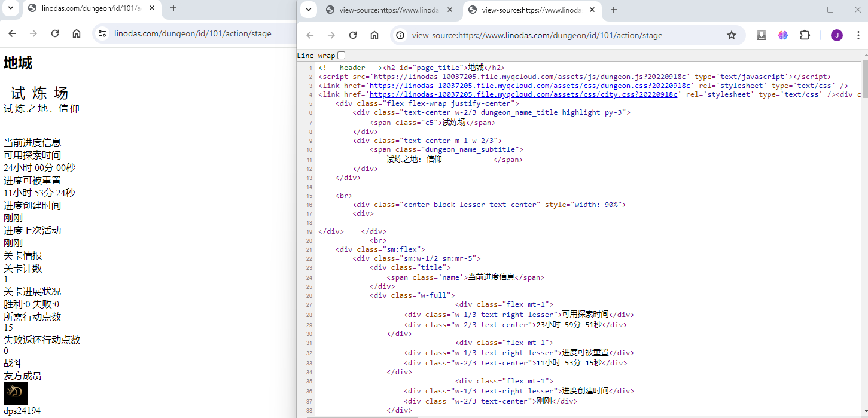Image resolution: width=868 pixels, height=418 pixels.
Task: Close the linodas.com/dungeon tab
Action: (152, 8)
